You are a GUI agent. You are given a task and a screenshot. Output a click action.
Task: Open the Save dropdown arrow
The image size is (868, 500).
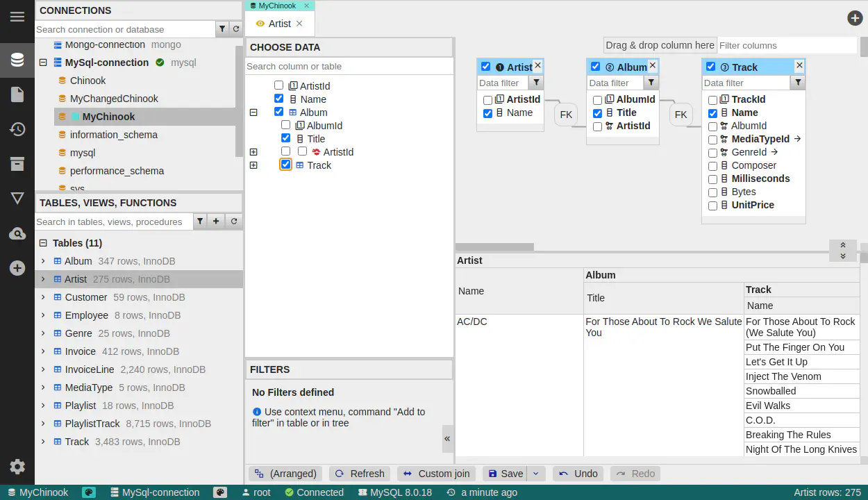coord(535,474)
